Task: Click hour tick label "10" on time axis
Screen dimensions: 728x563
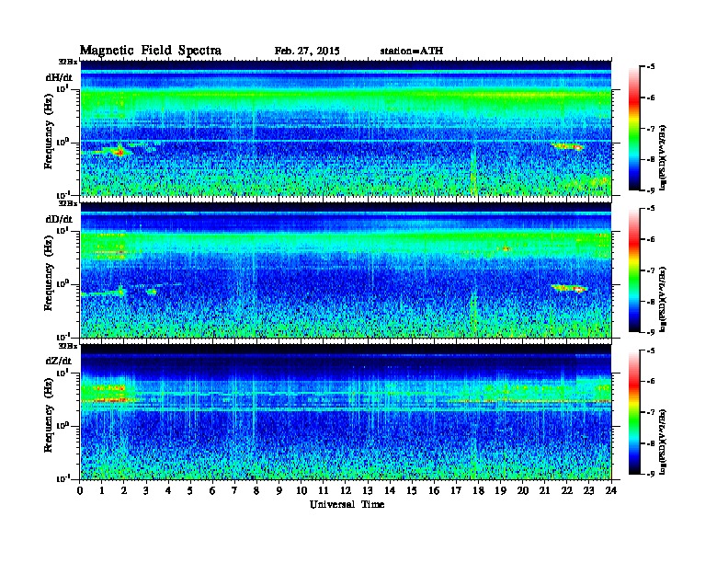Action: (301, 490)
